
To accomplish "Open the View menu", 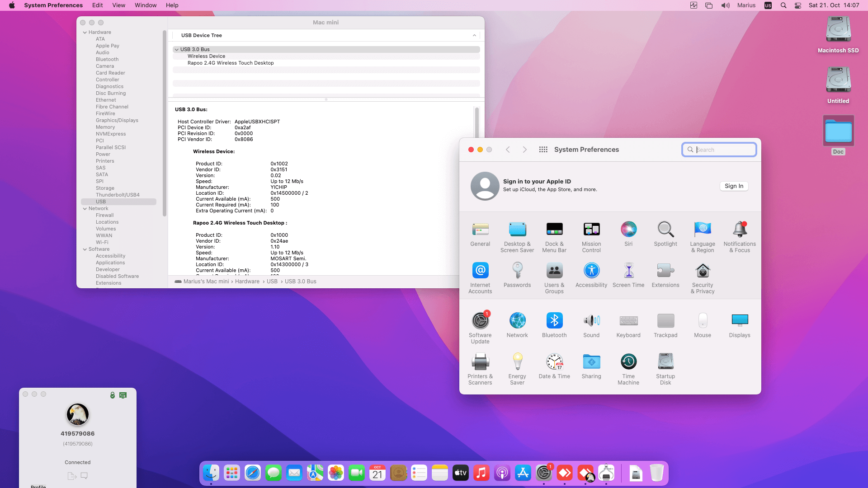I will click(x=118, y=5).
